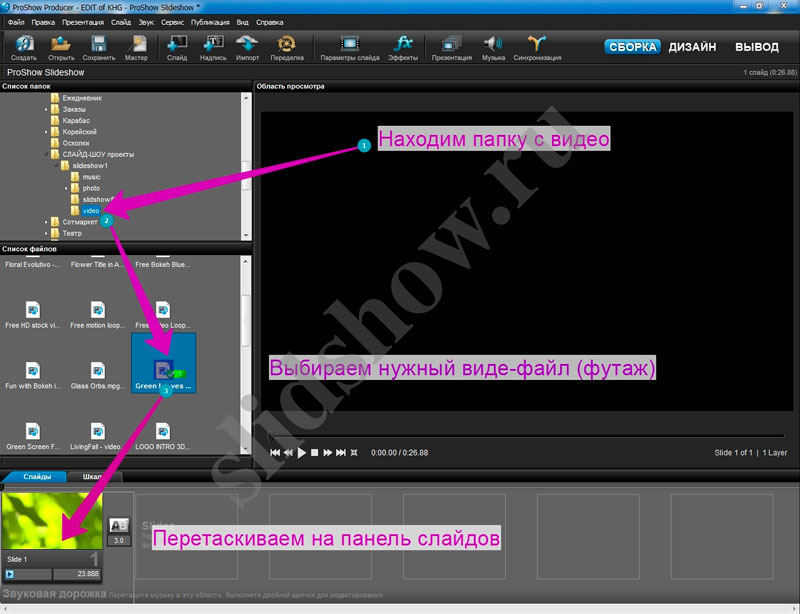
Task: Open the Публикация menu
Action: tap(210, 22)
